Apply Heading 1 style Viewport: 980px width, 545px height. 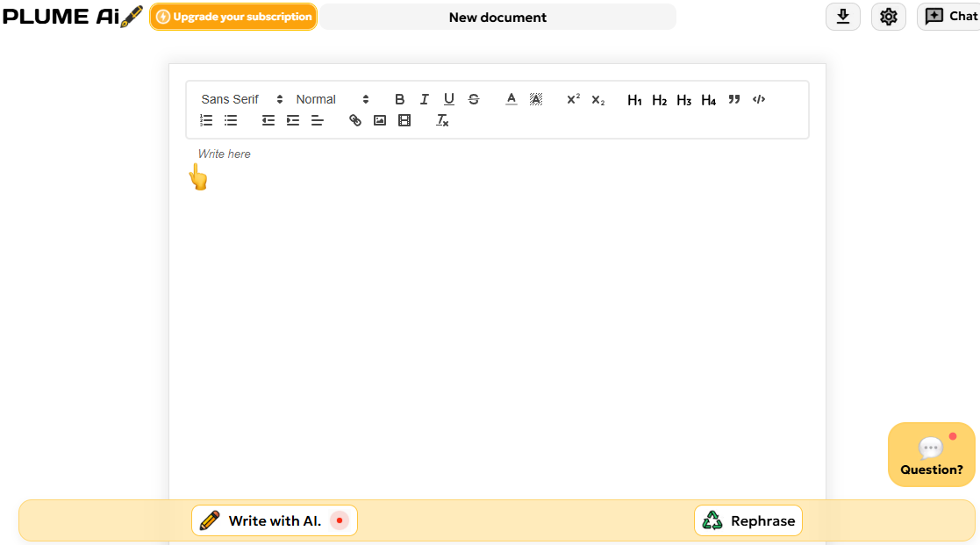[634, 100]
